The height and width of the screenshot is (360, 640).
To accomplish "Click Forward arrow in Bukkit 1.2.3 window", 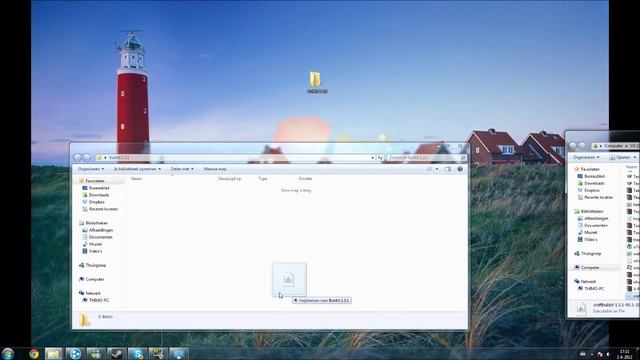I will 87,158.
